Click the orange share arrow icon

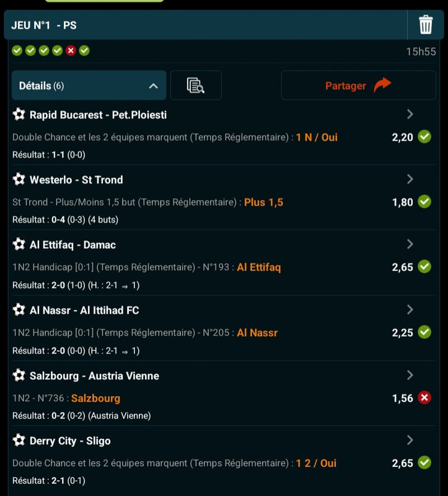(x=382, y=85)
